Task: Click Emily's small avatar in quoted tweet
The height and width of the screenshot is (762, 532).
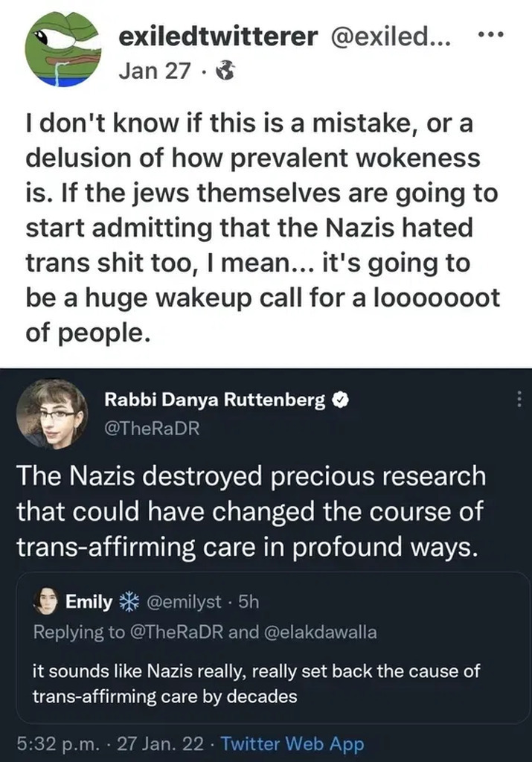Action: coord(46,600)
